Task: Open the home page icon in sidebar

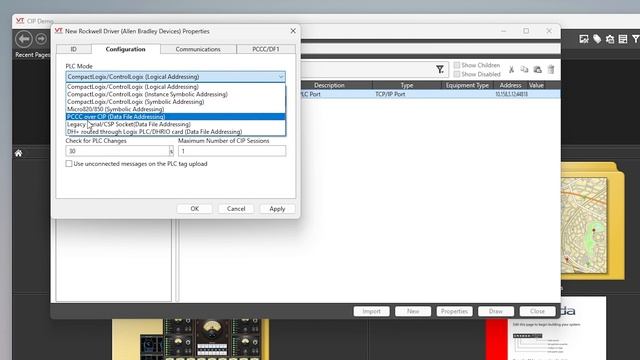Action: (x=18, y=153)
